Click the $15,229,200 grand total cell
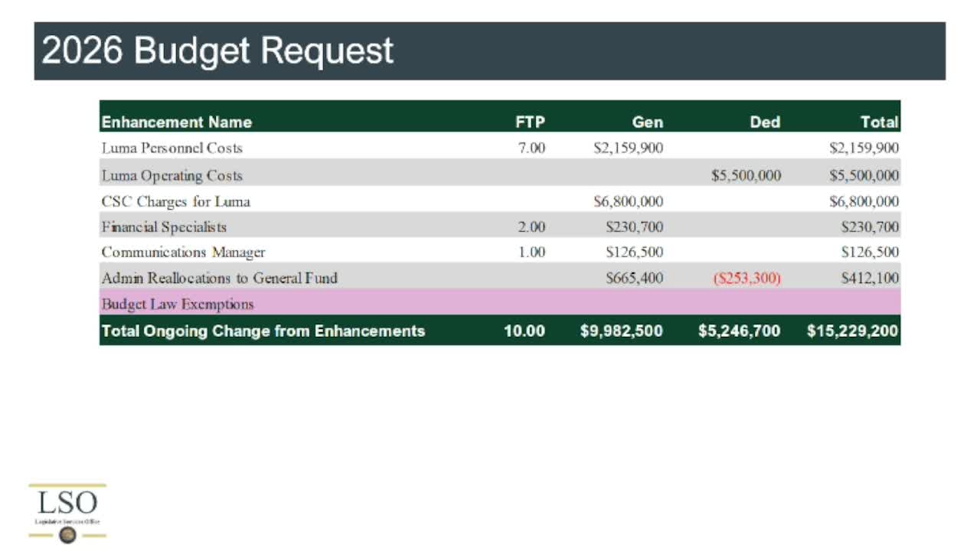The width and height of the screenshot is (980, 551). click(x=853, y=331)
